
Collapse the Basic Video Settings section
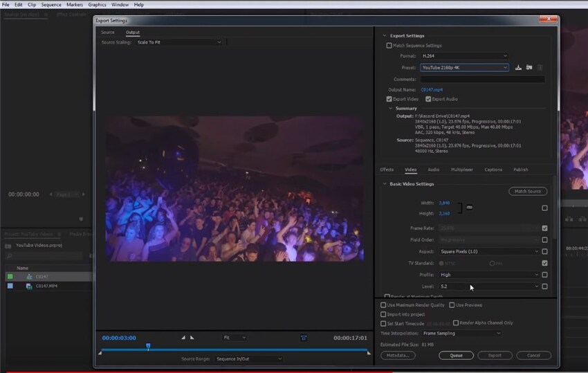pos(385,184)
